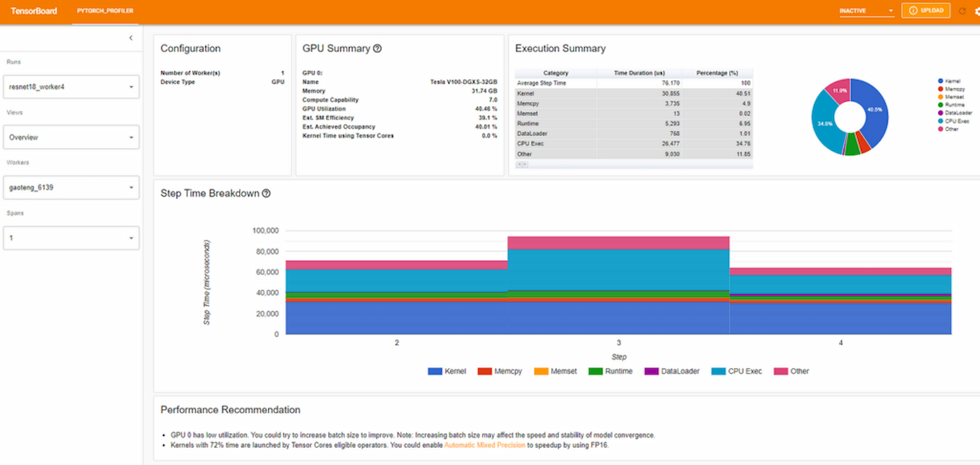The width and height of the screenshot is (980, 465).
Task: Click the UPLOAD button
Action: coord(926,10)
